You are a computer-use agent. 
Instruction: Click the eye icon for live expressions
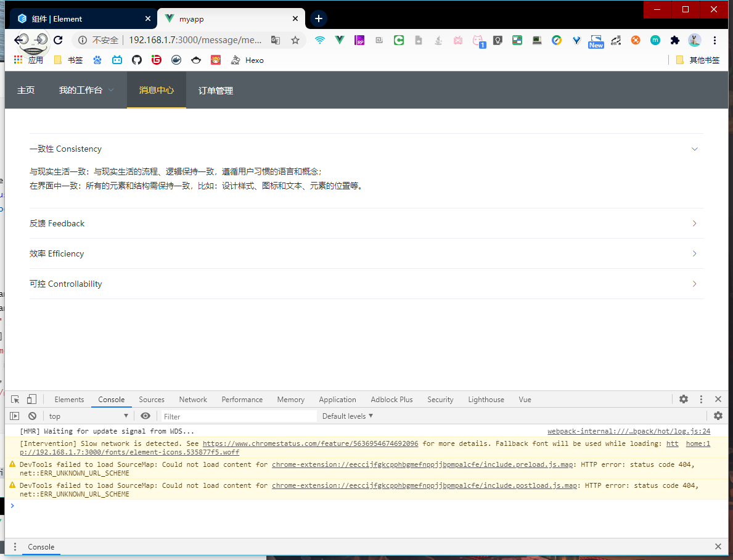click(145, 416)
